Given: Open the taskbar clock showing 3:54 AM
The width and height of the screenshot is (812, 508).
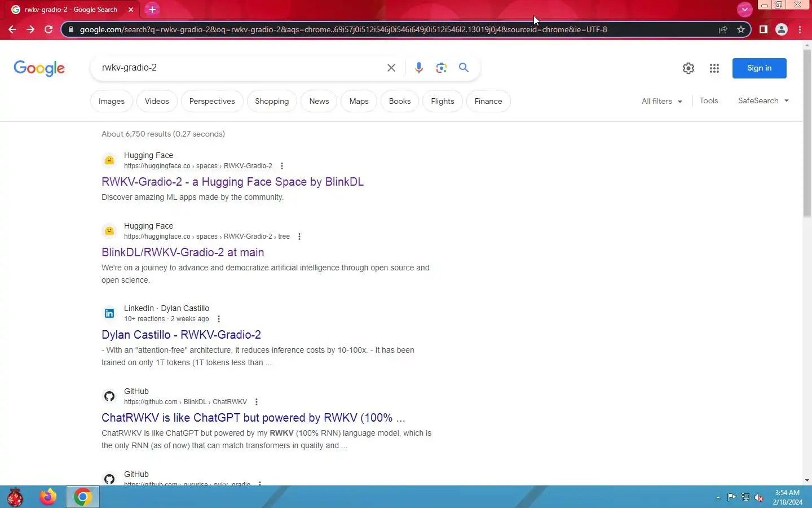Looking at the screenshot, I should (x=787, y=497).
